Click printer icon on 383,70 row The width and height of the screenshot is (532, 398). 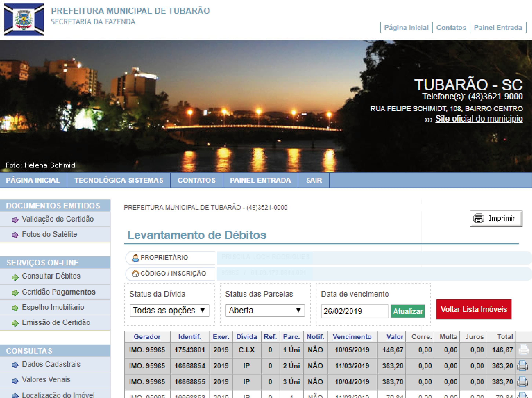pos(522,381)
